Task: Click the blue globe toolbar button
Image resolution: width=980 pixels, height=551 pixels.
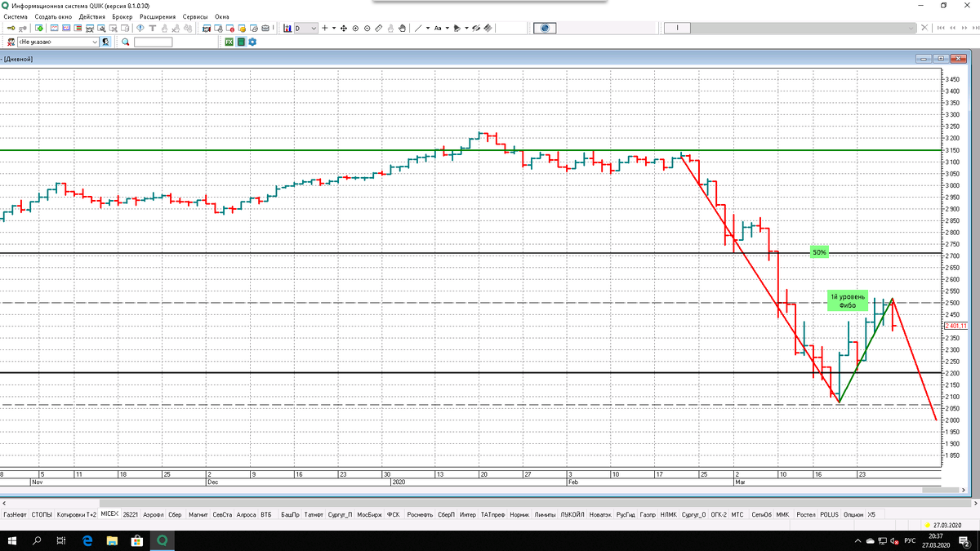Action: pos(545,29)
